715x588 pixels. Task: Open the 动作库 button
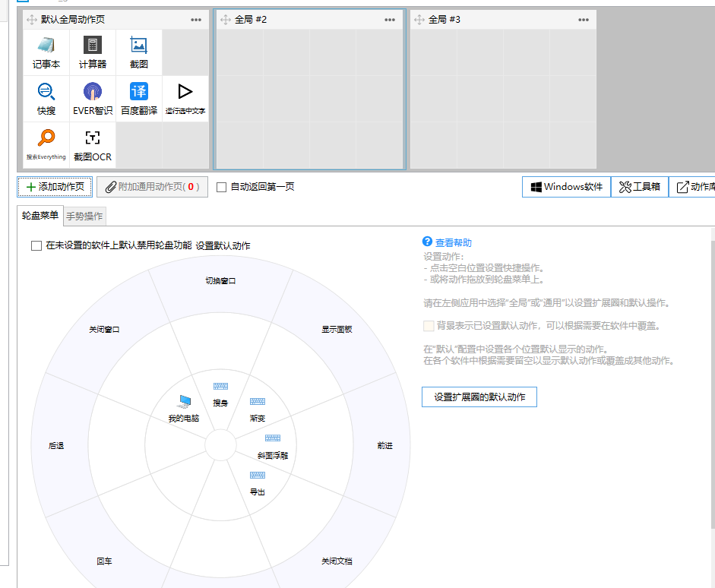[x=692, y=187]
